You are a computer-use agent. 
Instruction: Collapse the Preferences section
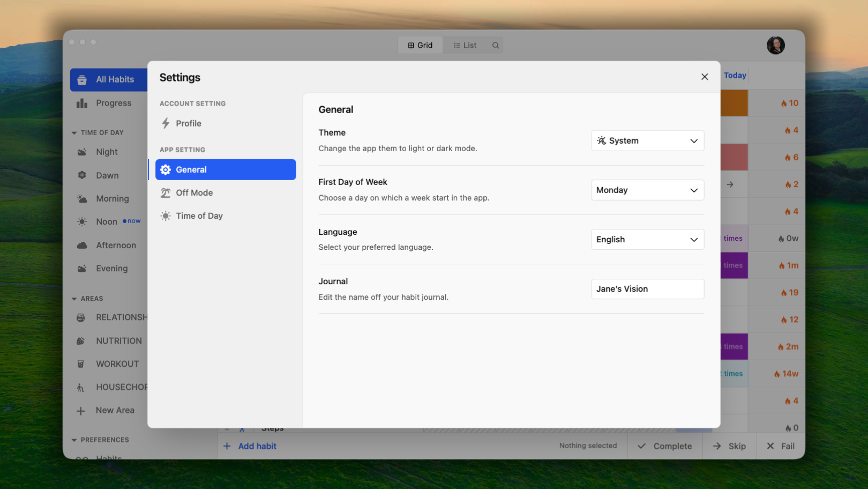[x=74, y=440]
